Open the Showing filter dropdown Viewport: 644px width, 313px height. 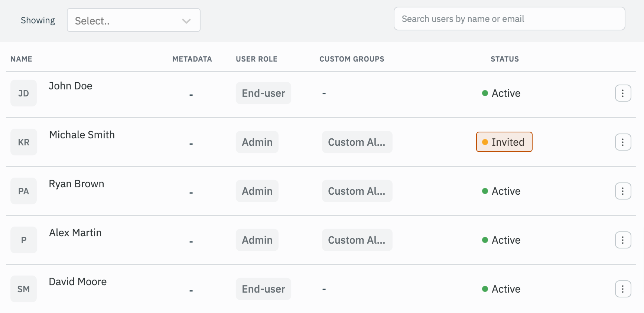[x=133, y=20]
